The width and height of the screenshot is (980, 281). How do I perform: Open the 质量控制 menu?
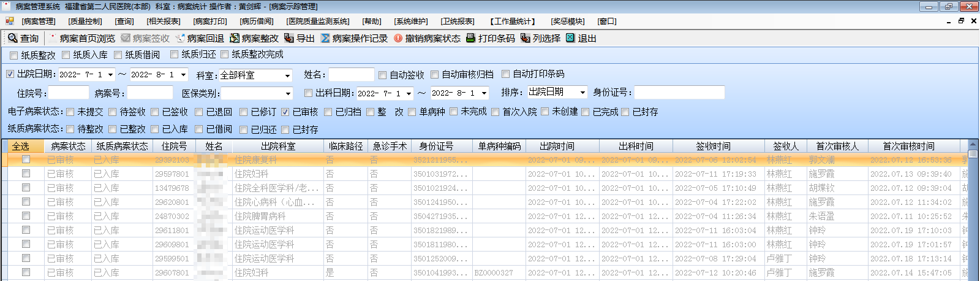coord(85,21)
